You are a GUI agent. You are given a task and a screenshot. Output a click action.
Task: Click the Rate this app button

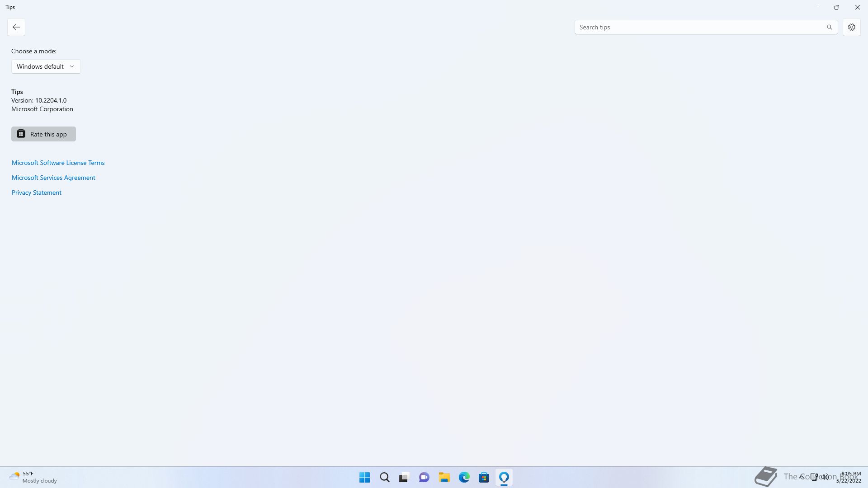point(43,134)
